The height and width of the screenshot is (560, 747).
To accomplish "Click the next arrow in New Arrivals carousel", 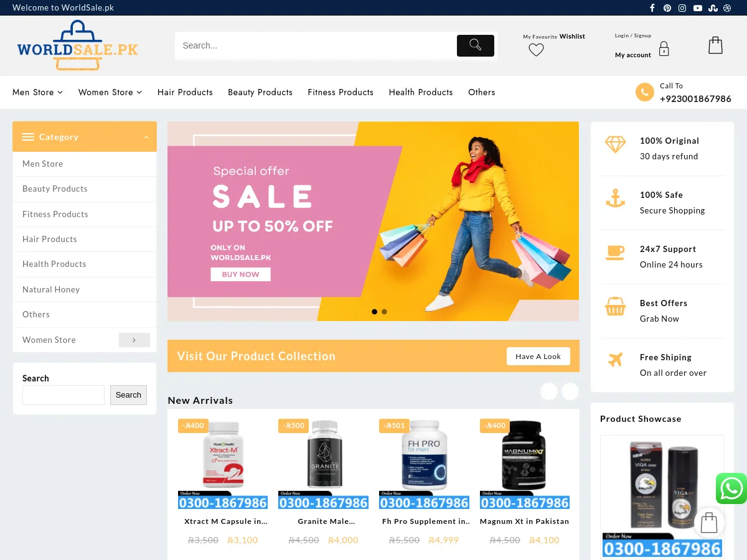I will click(x=570, y=391).
